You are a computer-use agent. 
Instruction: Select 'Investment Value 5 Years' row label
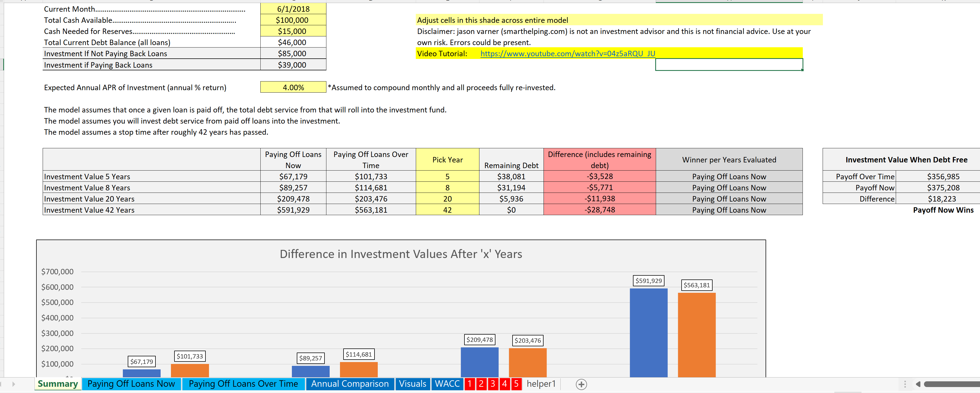151,176
